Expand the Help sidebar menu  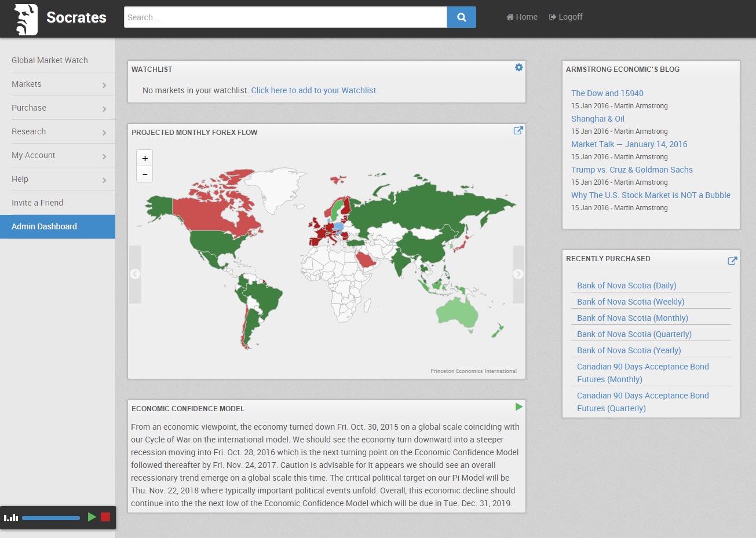tap(57, 179)
